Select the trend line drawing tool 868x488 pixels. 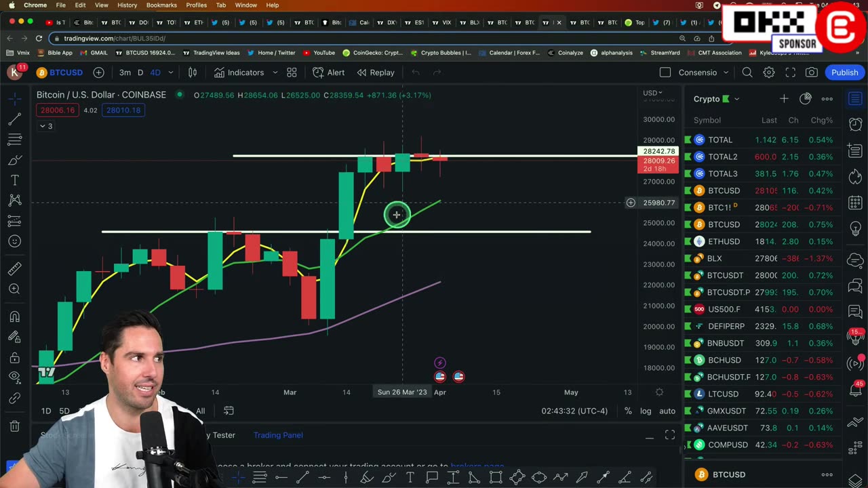point(14,119)
